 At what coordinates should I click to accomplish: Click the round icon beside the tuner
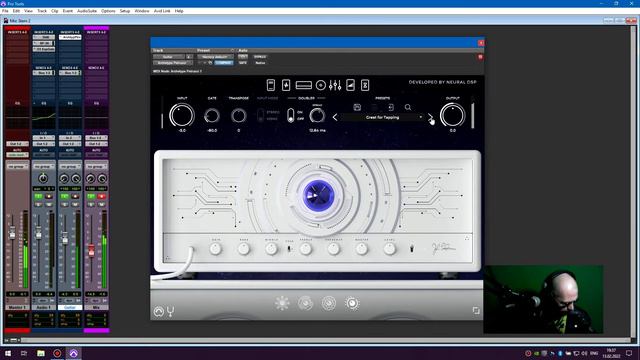[x=158, y=311]
